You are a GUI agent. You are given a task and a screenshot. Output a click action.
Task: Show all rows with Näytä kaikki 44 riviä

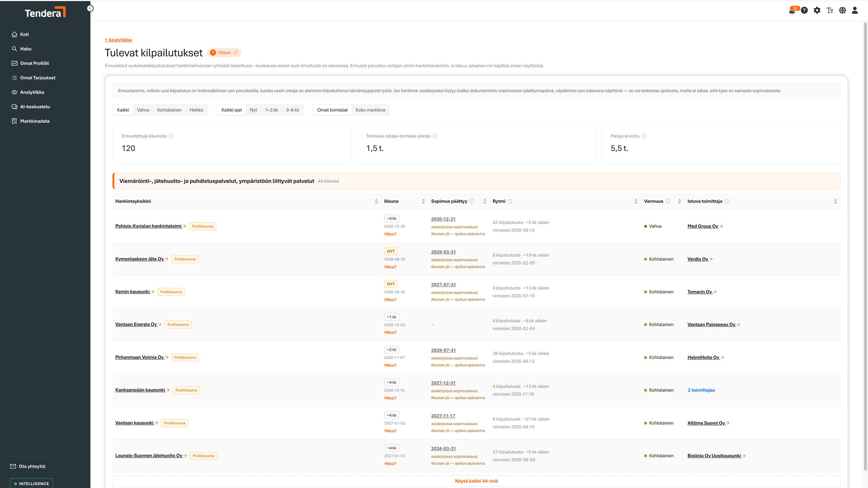(476, 481)
